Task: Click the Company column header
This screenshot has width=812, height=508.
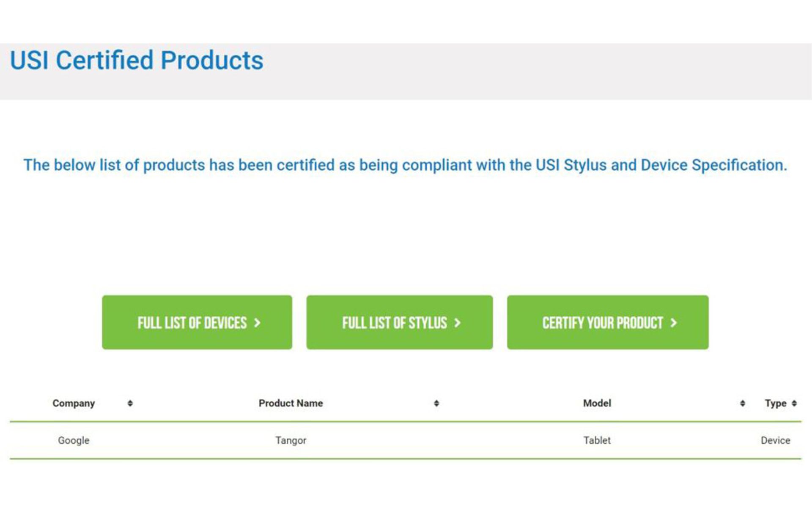Action: point(74,403)
